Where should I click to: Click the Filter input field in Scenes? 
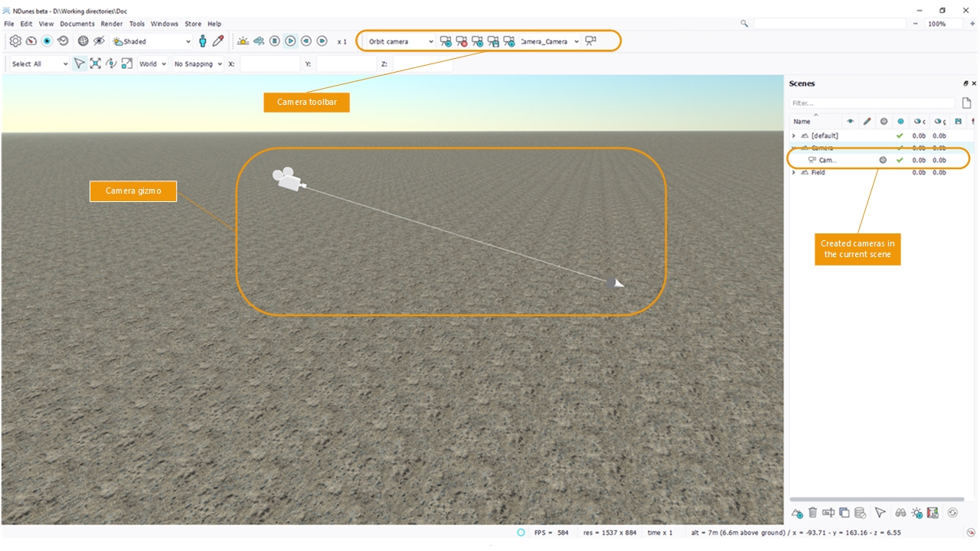[872, 103]
